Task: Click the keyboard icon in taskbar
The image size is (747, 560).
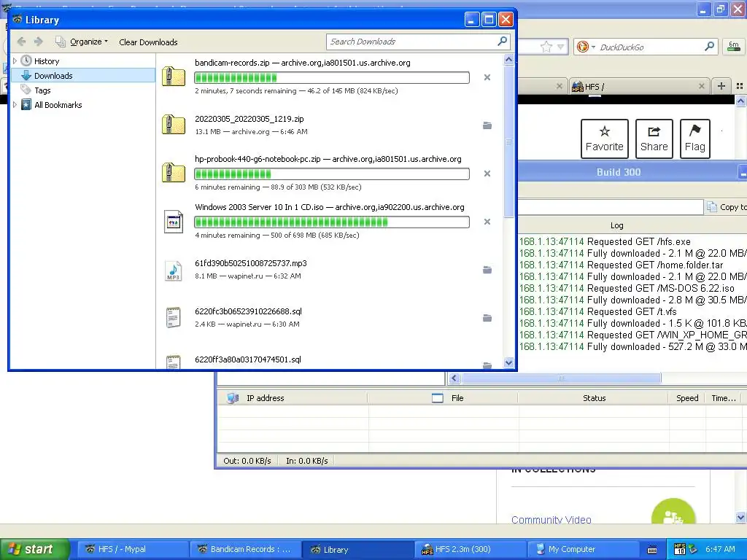Action: coord(652,550)
